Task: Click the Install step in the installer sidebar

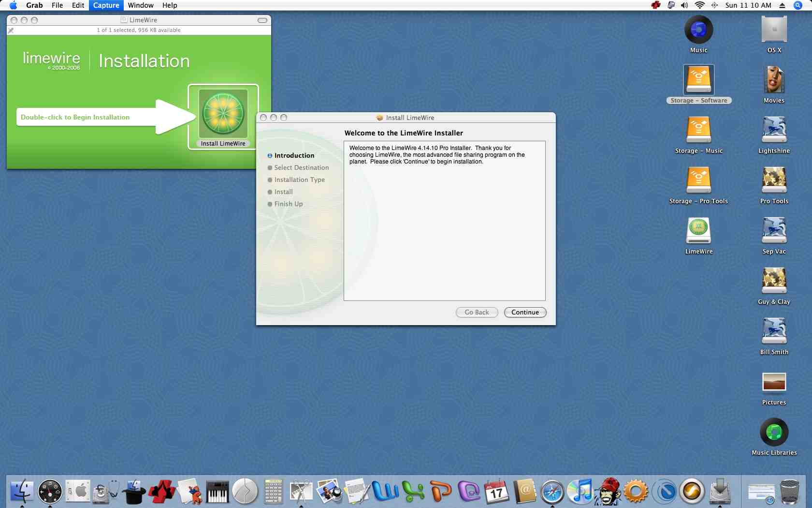Action: [x=284, y=192]
